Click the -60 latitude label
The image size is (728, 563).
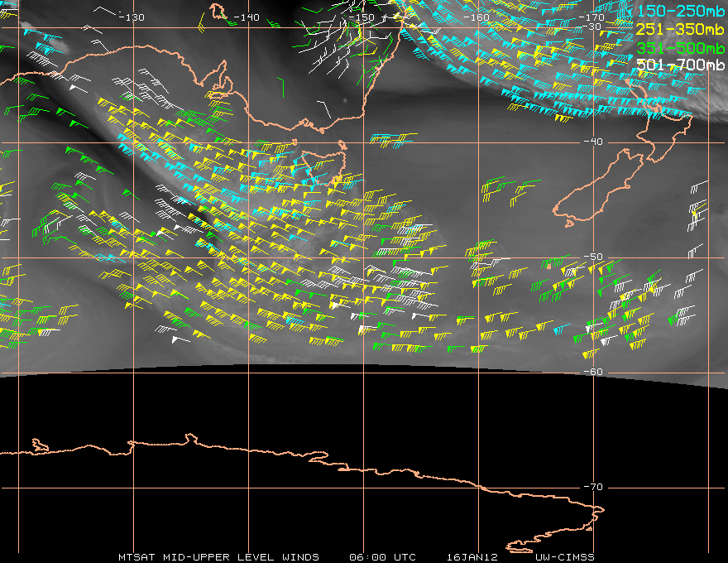click(x=593, y=372)
